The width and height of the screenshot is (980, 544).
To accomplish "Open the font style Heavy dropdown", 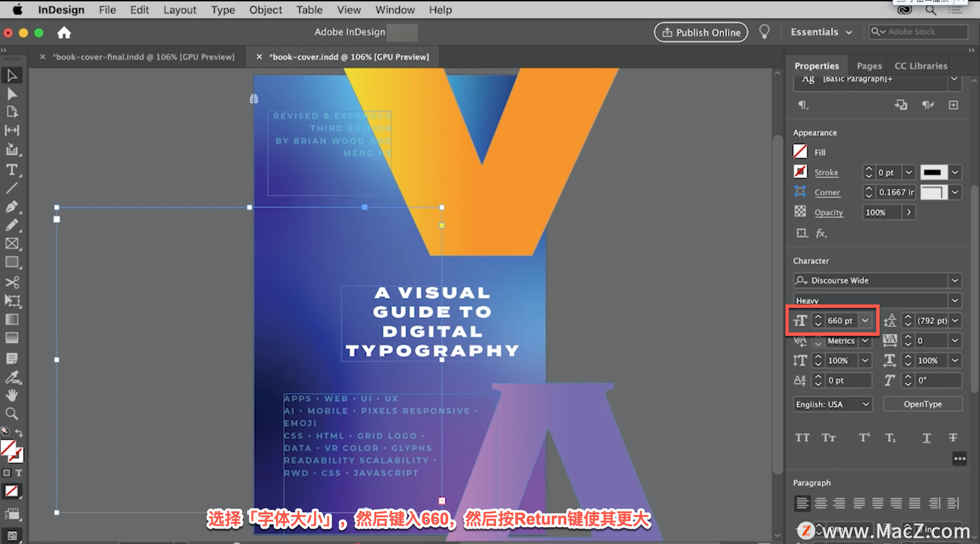I will click(x=955, y=301).
